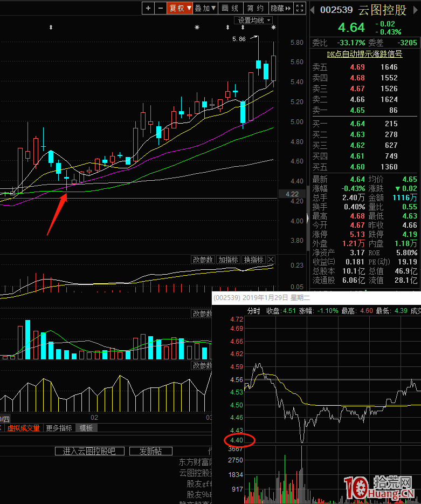Click the stock code 002539
Viewport: 421px width, 504px height.
tap(336, 10)
